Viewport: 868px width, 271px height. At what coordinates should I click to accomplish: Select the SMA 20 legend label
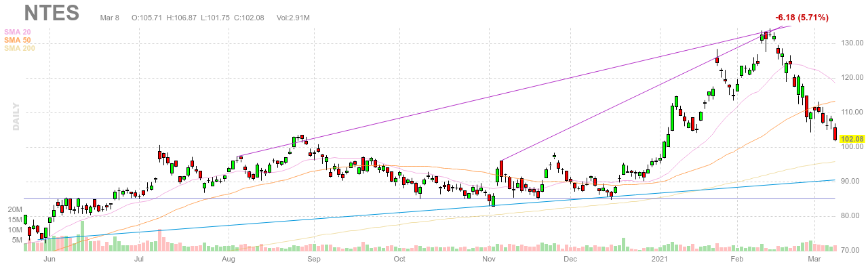coord(18,32)
